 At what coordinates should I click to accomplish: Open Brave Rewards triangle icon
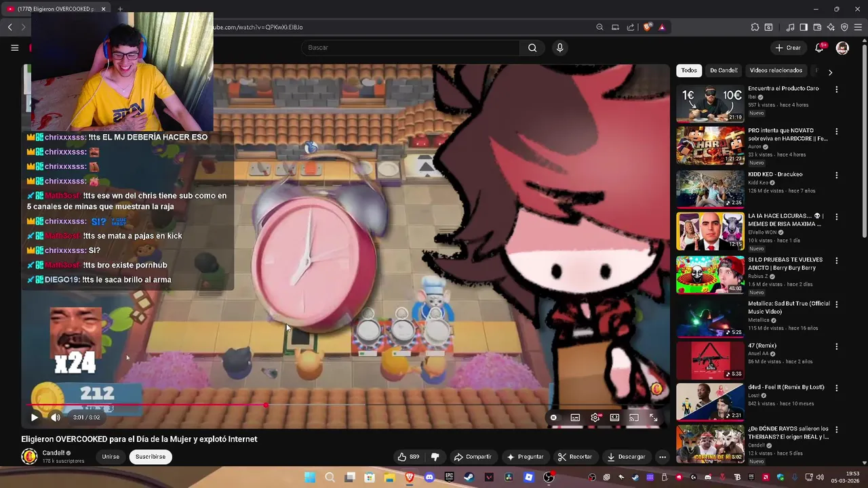pos(662,27)
